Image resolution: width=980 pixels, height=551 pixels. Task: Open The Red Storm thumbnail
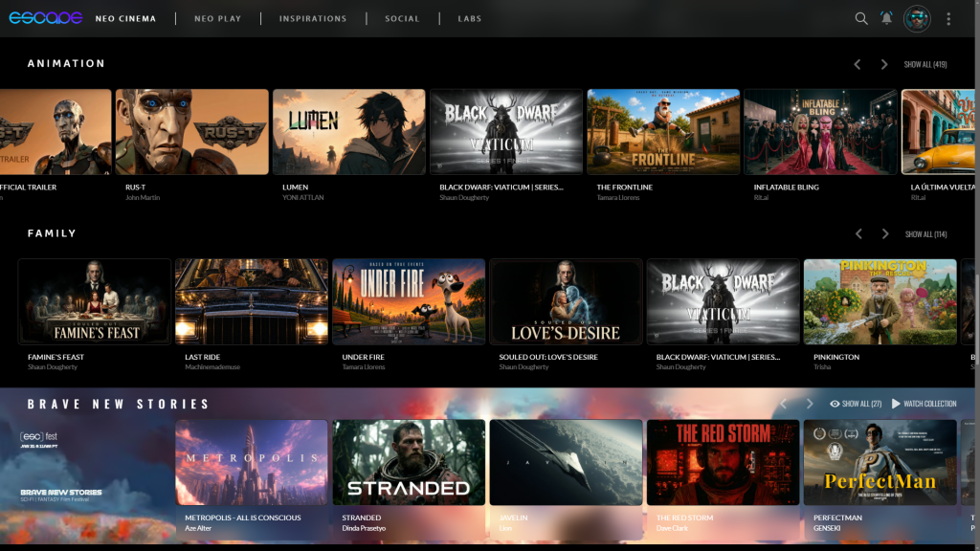(x=724, y=462)
